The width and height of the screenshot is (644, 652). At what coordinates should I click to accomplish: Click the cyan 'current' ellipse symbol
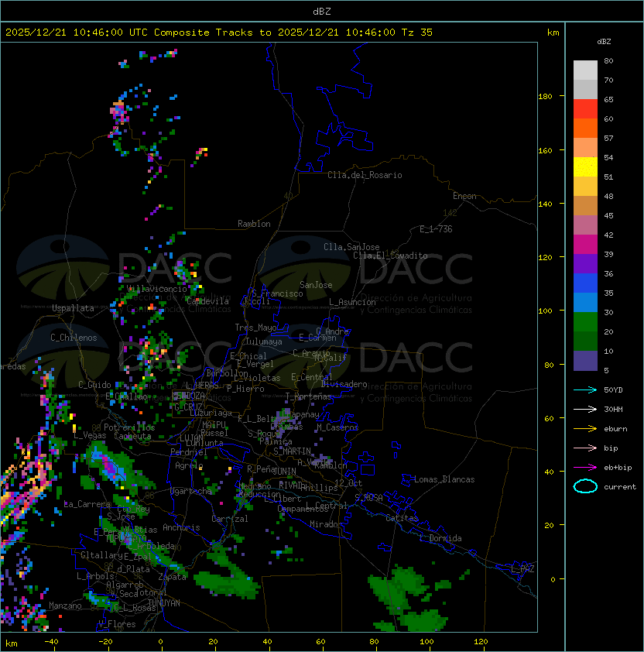pyautogui.click(x=585, y=486)
